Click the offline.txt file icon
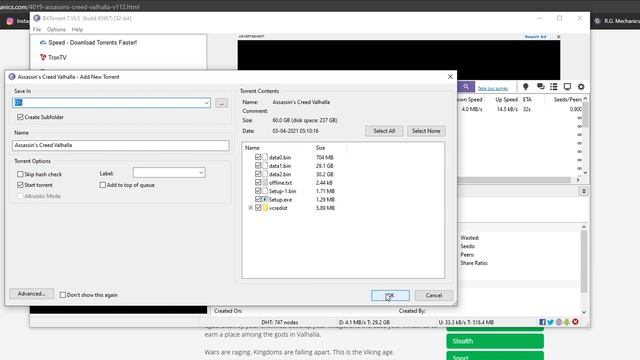This screenshot has height=360, width=640. pos(265,182)
